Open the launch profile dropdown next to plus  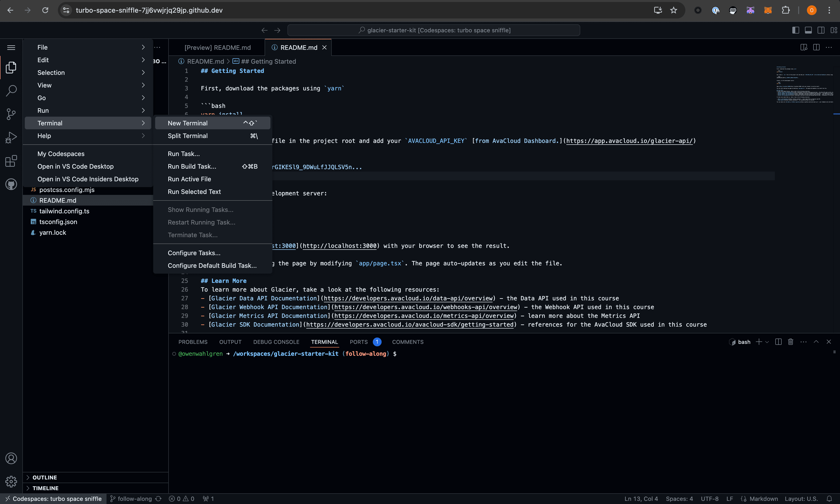tap(767, 342)
